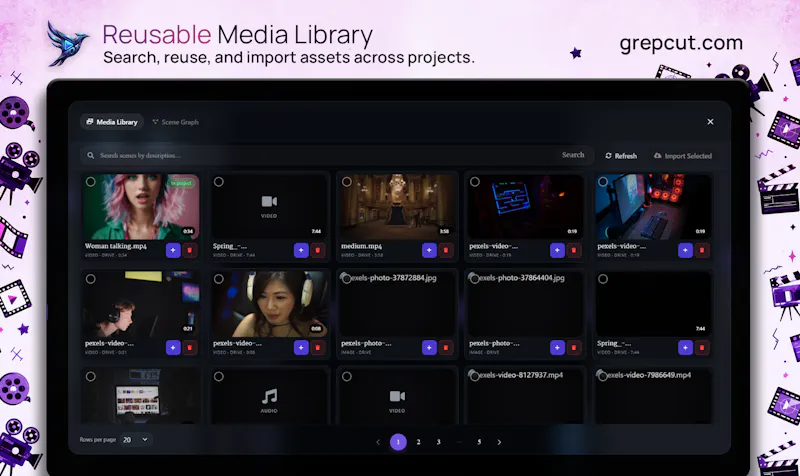Delete Woman talking.mp4 using its trash icon
The width and height of the screenshot is (800, 476).
tap(190, 250)
